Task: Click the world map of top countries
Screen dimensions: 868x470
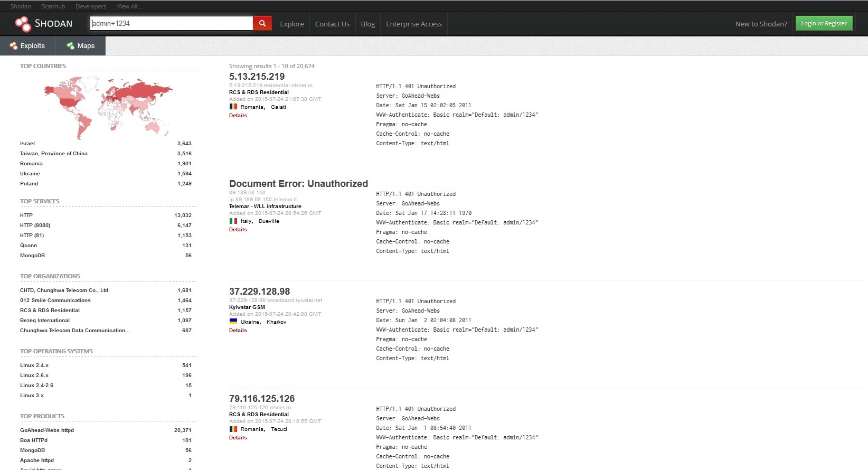Action: (108, 108)
